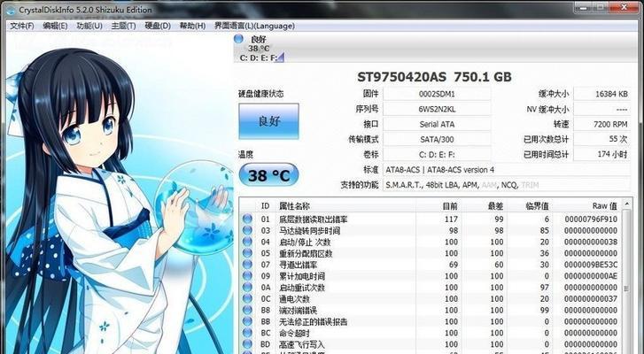Click the ID column header

tap(266, 206)
